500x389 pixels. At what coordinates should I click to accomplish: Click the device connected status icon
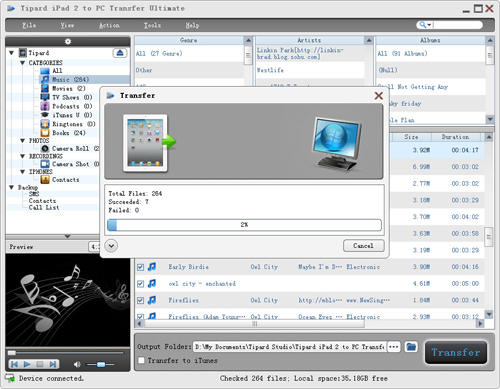pos(10,378)
